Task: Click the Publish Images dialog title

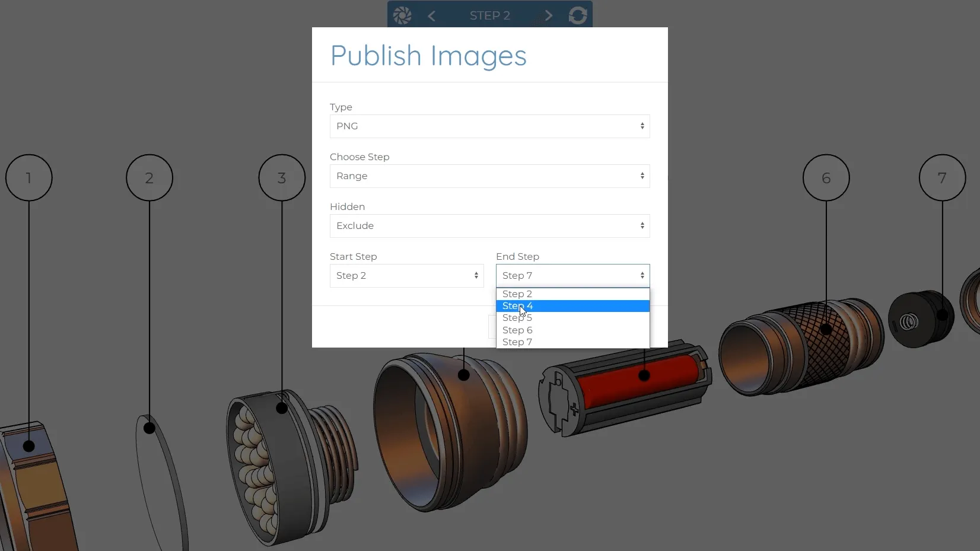Action: click(428, 56)
